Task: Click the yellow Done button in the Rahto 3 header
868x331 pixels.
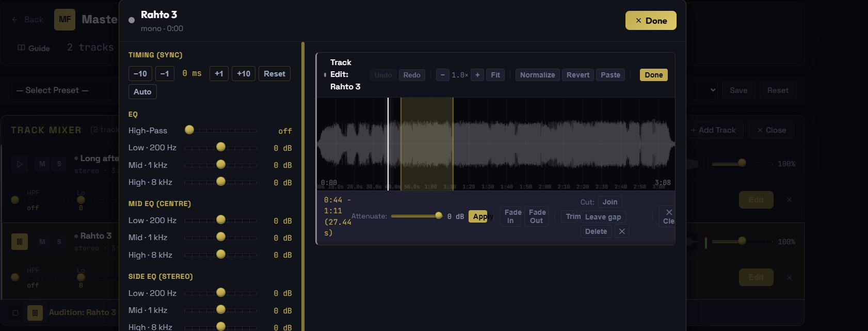Action: point(651,21)
